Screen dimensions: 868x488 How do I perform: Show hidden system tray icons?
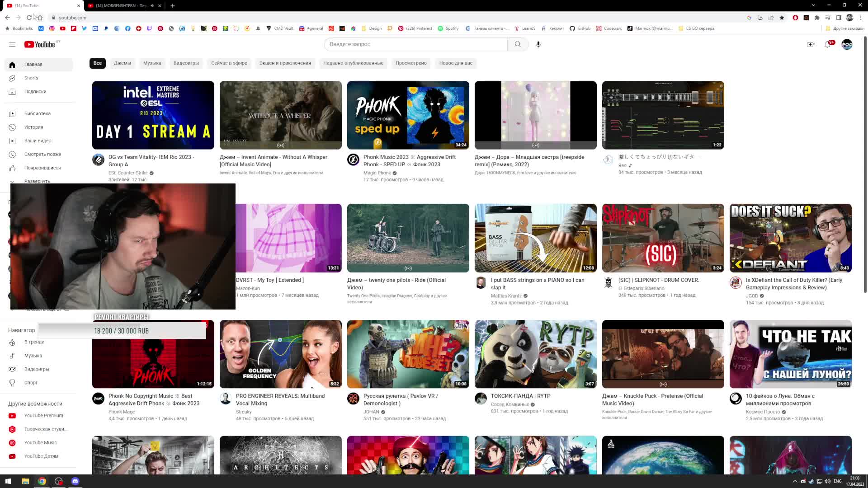795,481
